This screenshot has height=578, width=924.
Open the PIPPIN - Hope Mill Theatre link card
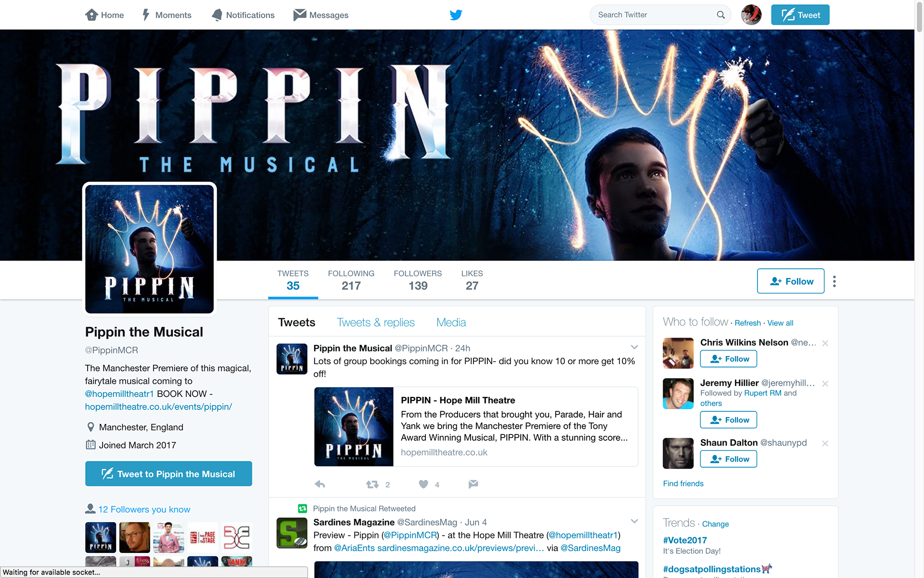[x=476, y=427]
